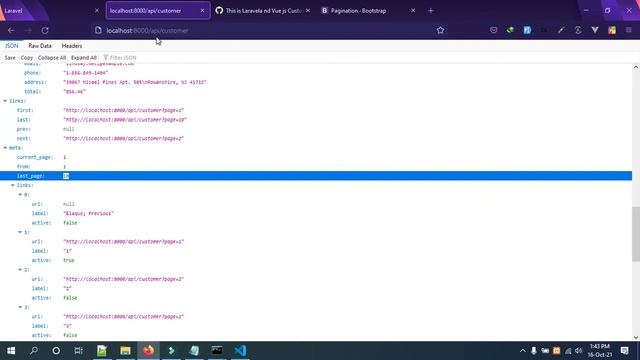
Task: Click the prev null value row
Action: coord(316,129)
